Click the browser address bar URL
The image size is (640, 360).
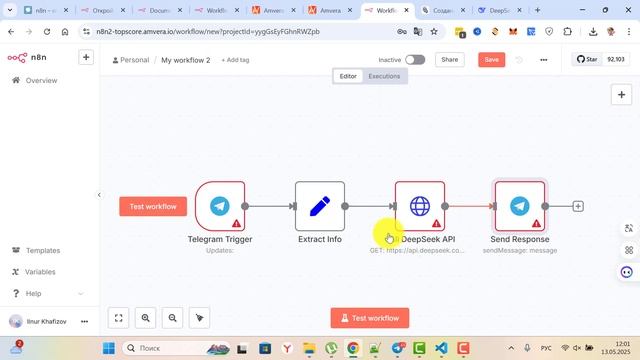[208, 31]
